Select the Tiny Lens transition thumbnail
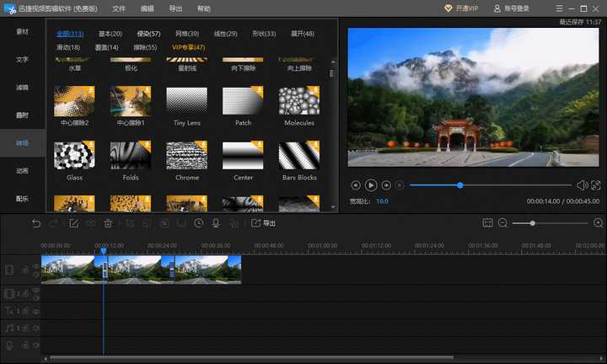 [186, 101]
